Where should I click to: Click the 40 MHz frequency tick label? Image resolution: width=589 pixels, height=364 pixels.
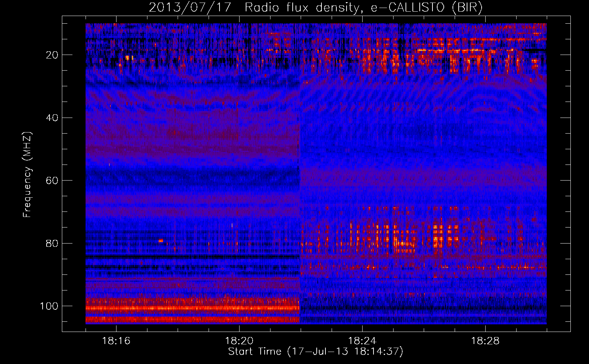(52, 118)
